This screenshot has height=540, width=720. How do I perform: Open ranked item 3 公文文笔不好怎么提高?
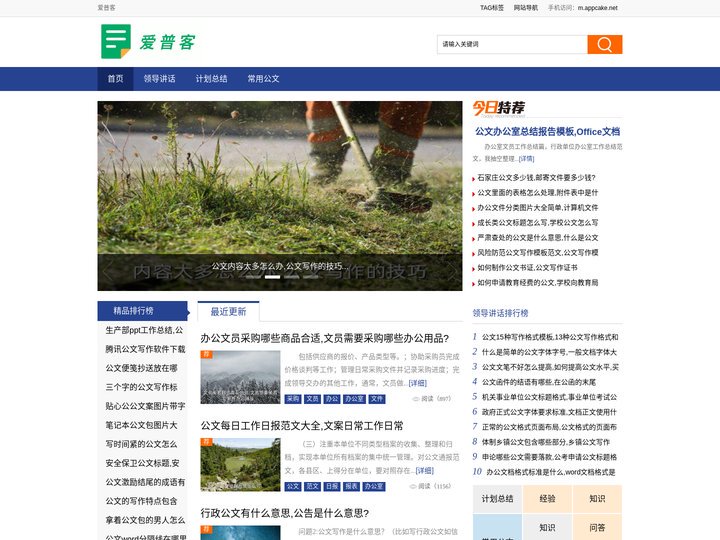550,367
